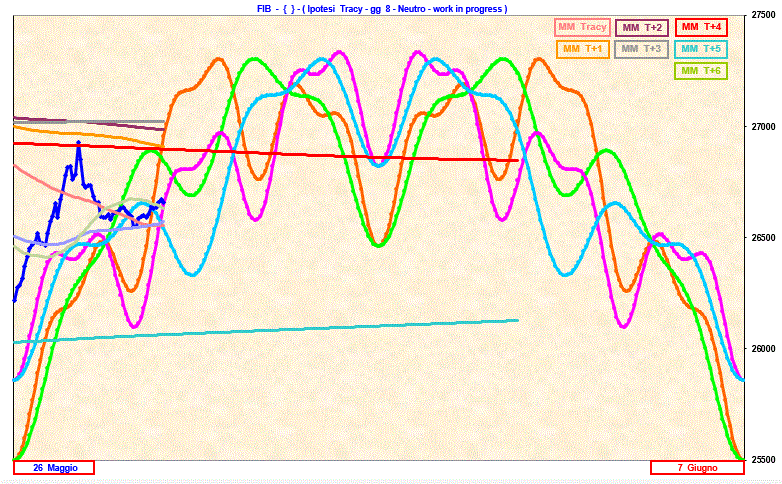Image resolution: width=782 pixels, height=484 pixels.
Task: Click the MM T+2 legend box
Action: [x=642, y=27]
